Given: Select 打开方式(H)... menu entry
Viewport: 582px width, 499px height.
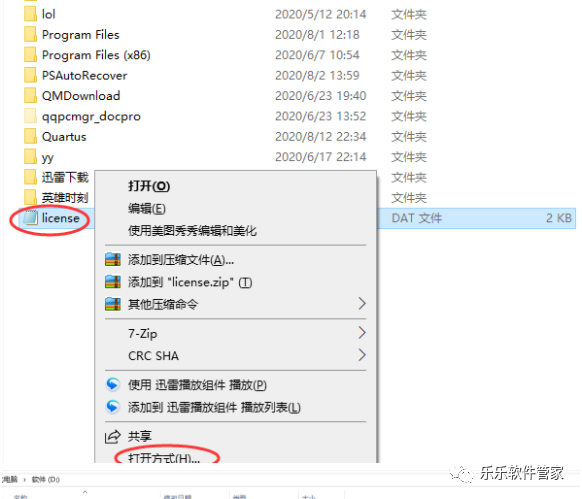Looking at the screenshot, I should click(x=164, y=458).
